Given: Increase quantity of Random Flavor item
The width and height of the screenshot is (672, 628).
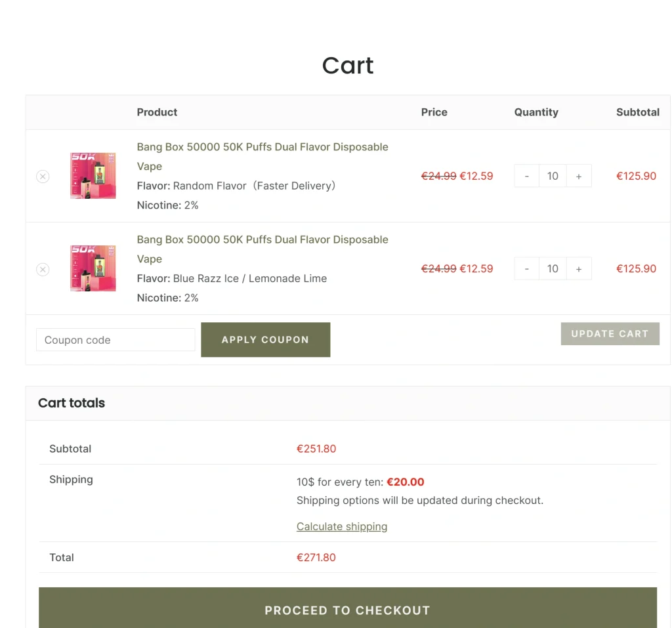Looking at the screenshot, I should coord(579,176).
